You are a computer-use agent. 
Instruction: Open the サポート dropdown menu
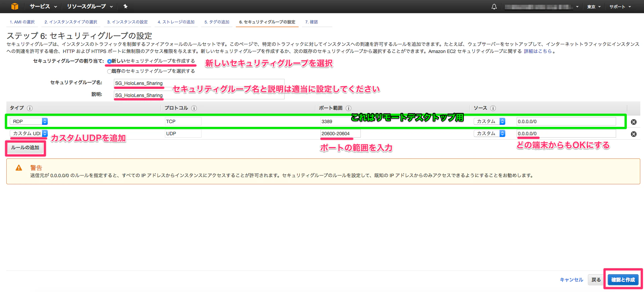(620, 7)
